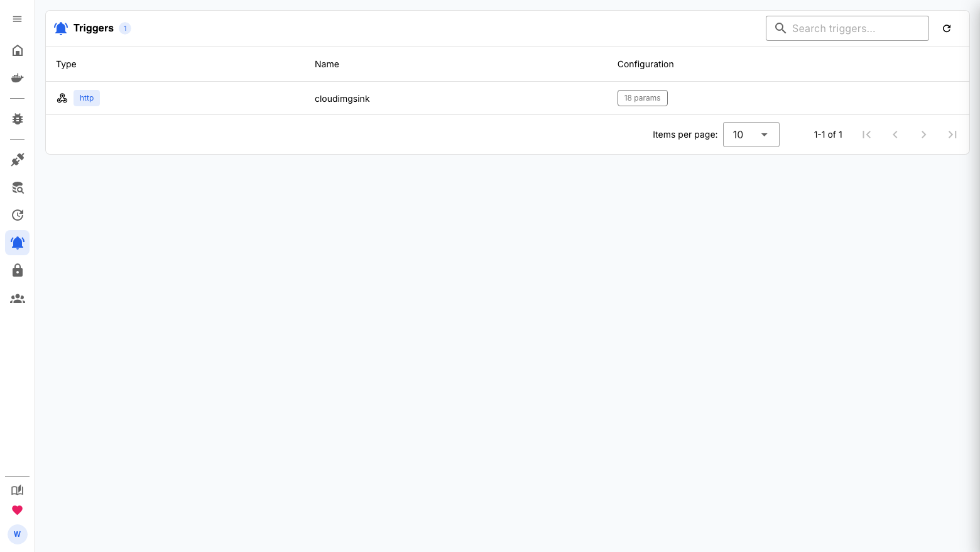Open the Docker whale section in sidebar
Screen dimensions: 980x552
(x=18, y=78)
